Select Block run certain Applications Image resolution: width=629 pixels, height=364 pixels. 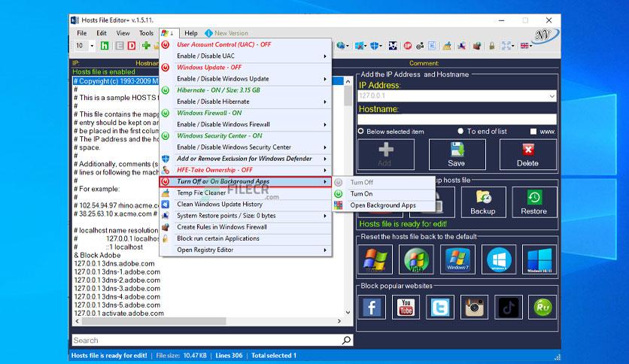[x=245, y=238]
